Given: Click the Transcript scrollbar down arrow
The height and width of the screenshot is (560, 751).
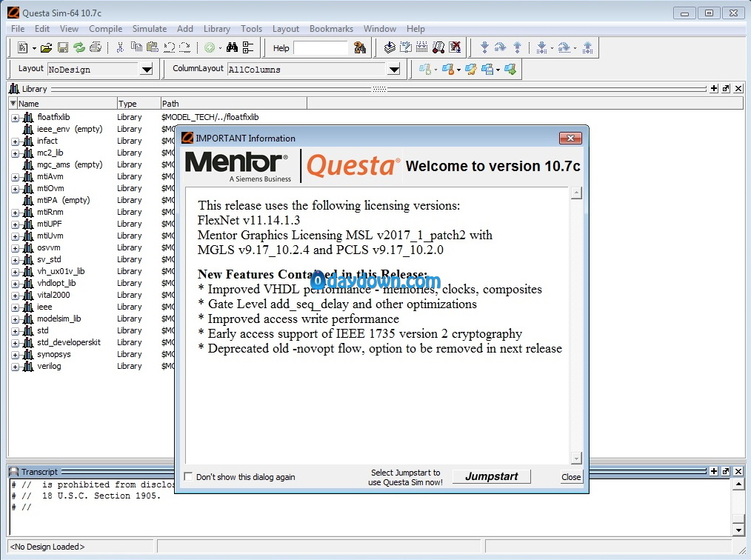Looking at the screenshot, I should 738,530.
